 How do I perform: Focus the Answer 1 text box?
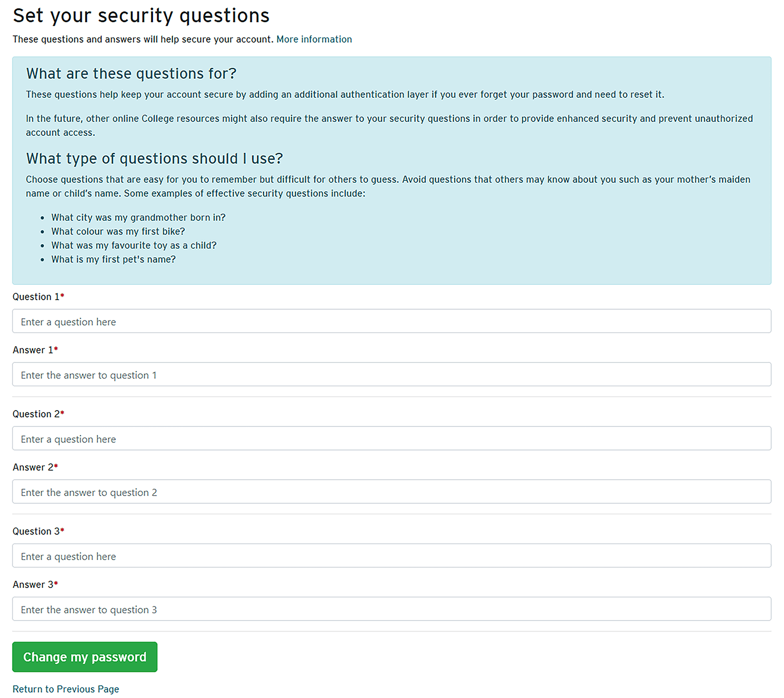(391, 375)
